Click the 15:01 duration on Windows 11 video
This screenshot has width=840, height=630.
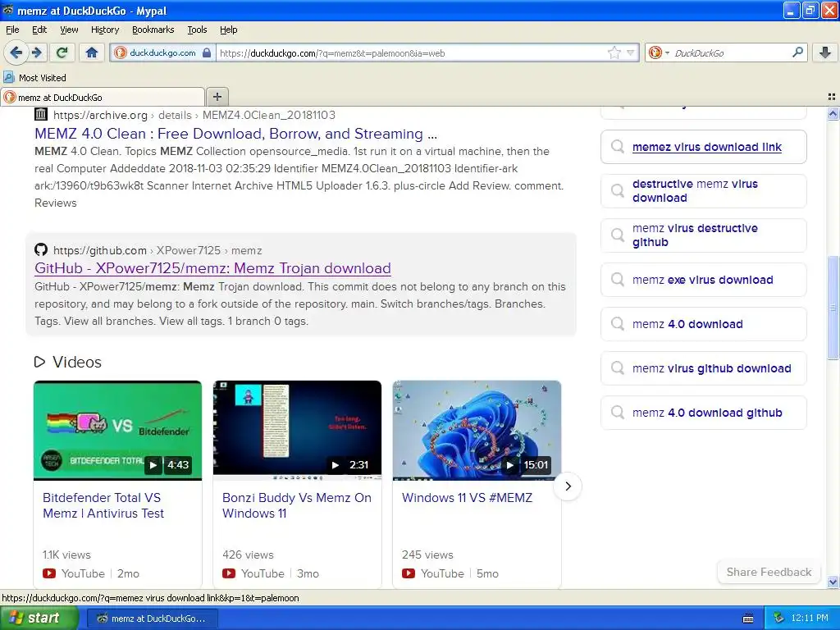click(536, 464)
